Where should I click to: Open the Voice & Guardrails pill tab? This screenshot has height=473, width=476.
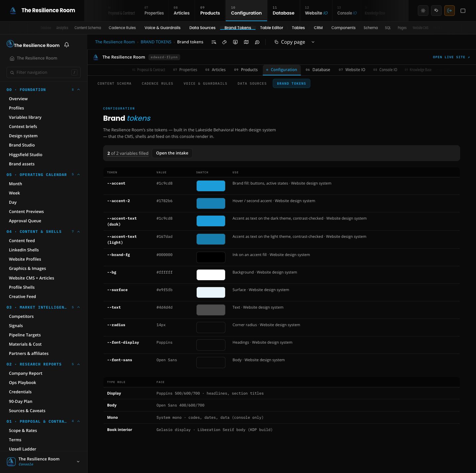(x=205, y=84)
